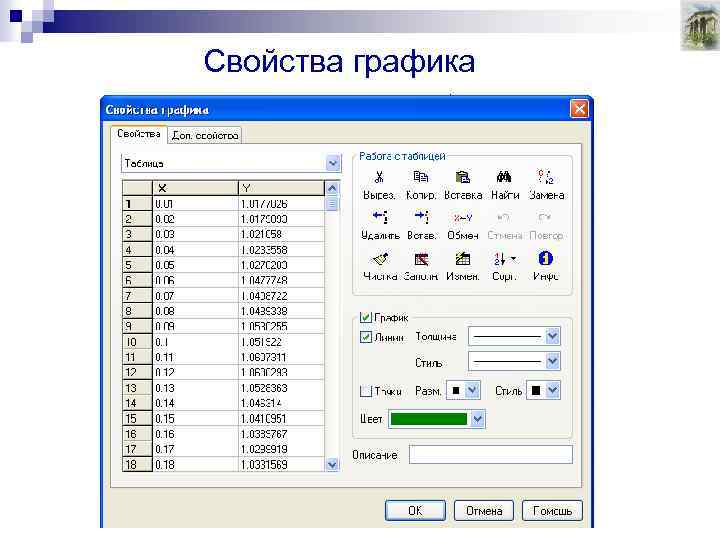Image resolution: width=720 pixels, height=540 pixels.
Task: Click the Чистка brush icon
Action: (380, 259)
